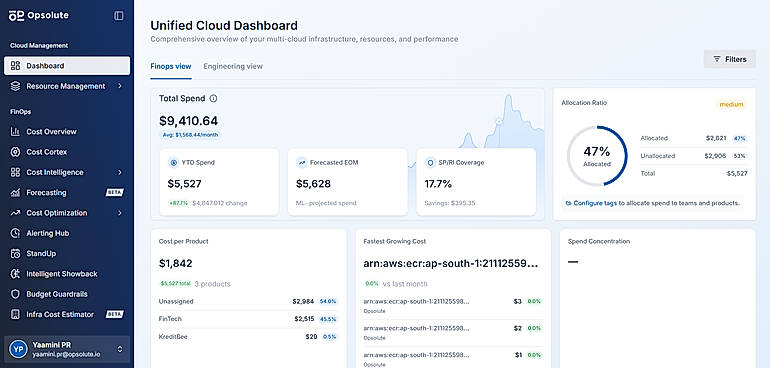Viewport: 770px width, 368px height.
Task: Expand the Resource Management submenu chevron
Action: pyautogui.click(x=120, y=86)
